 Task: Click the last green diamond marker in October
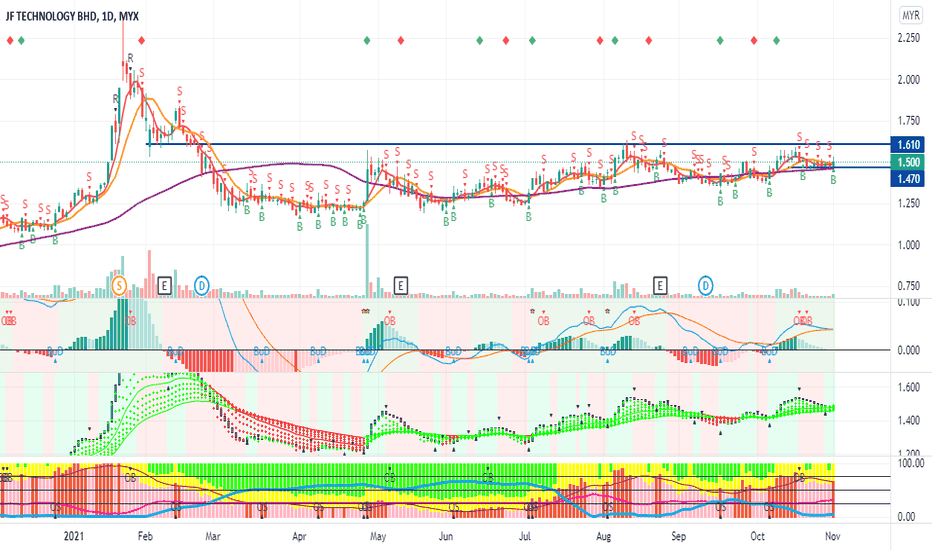coord(776,40)
